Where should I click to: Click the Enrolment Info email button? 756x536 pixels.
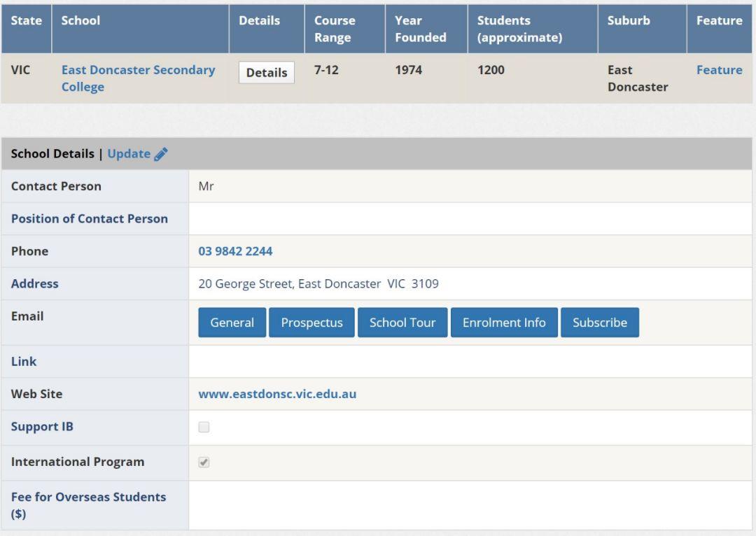(x=504, y=323)
